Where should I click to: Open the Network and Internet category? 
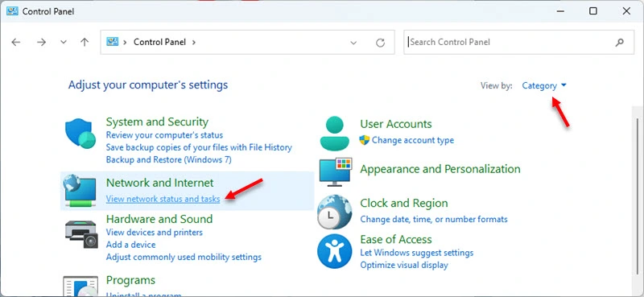point(159,183)
